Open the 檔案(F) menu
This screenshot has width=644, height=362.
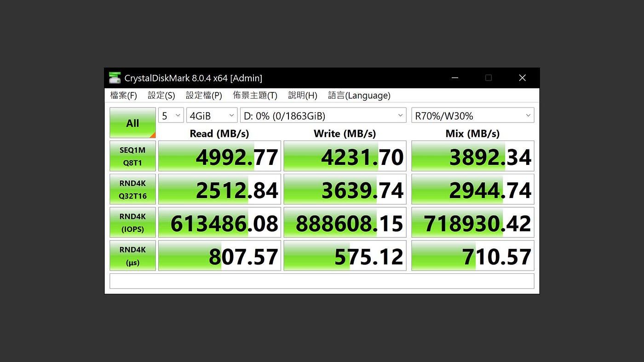coord(124,96)
